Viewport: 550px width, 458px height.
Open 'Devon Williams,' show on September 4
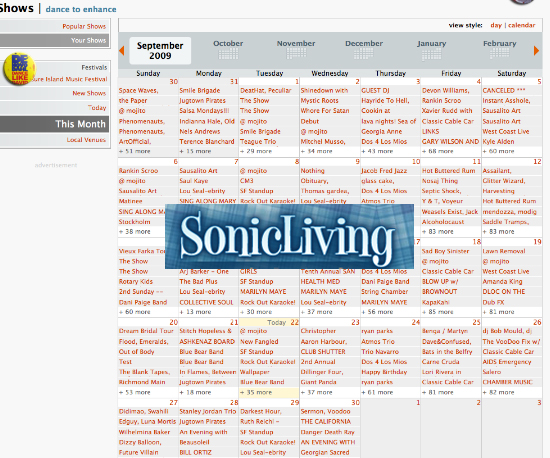445,90
